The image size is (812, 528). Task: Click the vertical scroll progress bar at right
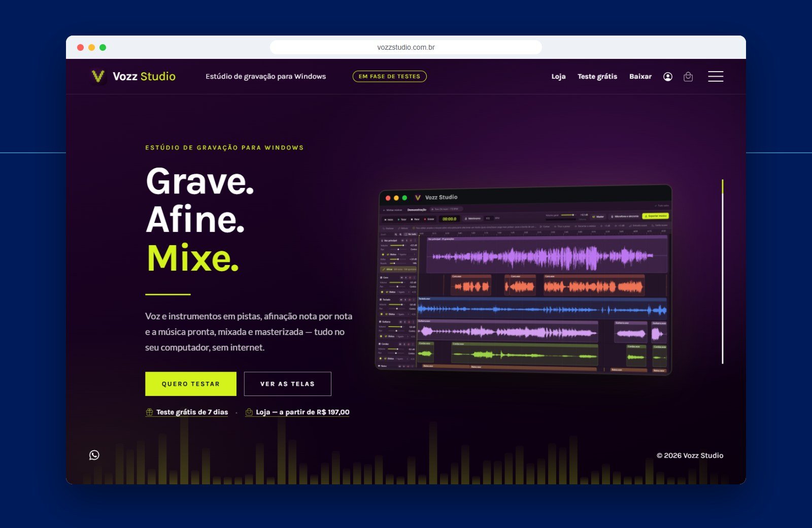click(x=722, y=271)
